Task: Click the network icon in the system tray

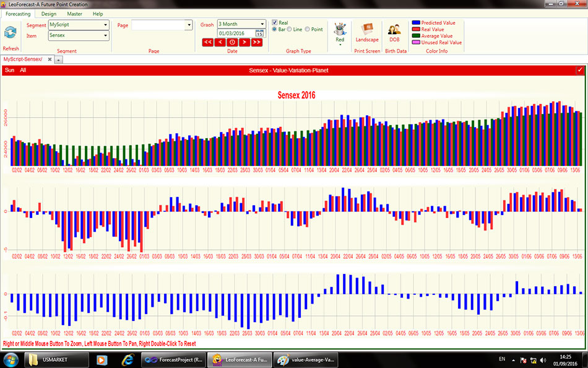Action: coord(533,361)
